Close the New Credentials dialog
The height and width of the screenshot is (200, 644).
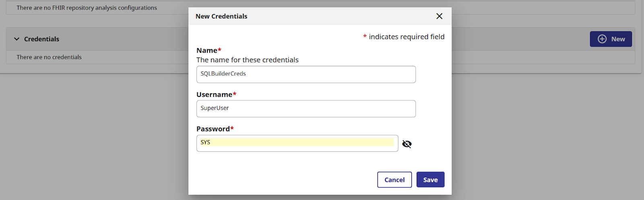coord(439,16)
